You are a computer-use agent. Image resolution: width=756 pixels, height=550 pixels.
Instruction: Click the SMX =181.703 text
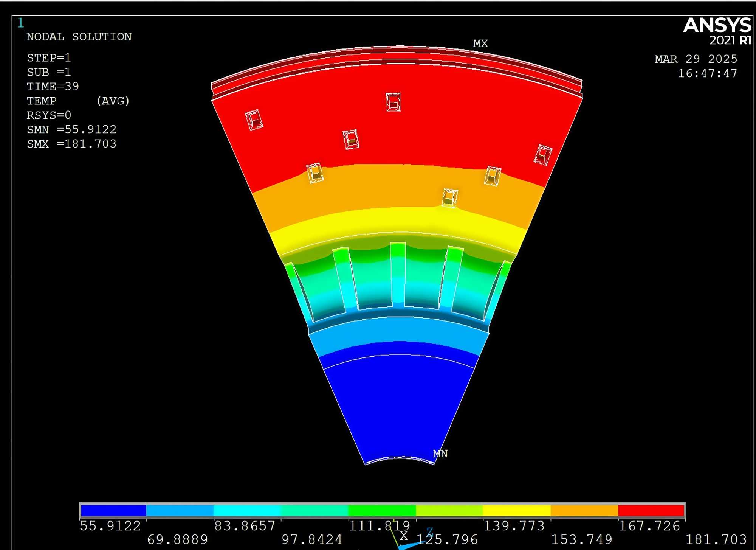coord(71,144)
